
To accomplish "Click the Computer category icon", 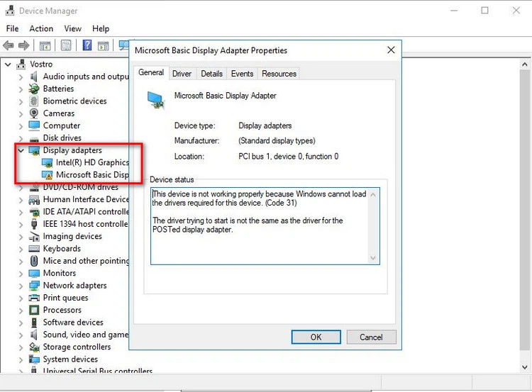I will [x=34, y=125].
